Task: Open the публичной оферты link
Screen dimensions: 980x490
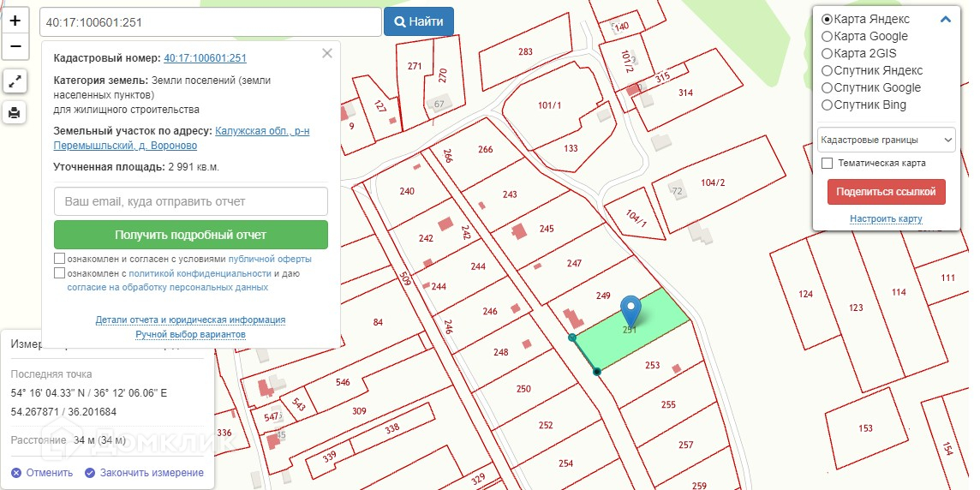Action: (270, 259)
